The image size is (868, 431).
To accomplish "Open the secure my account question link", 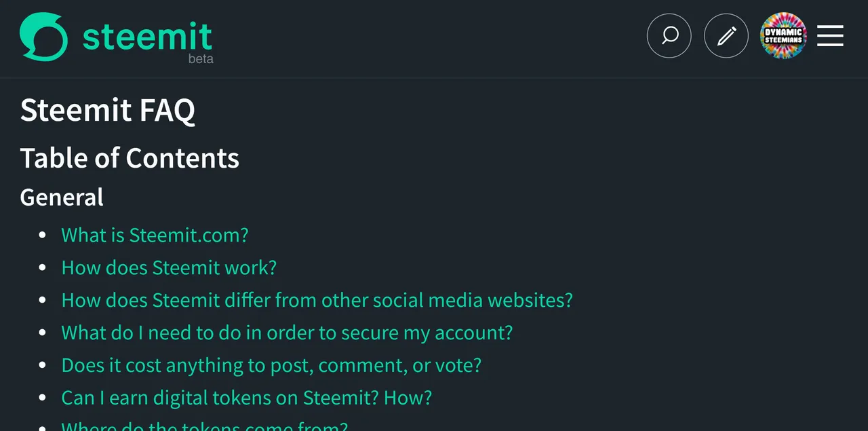I will 287,333.
